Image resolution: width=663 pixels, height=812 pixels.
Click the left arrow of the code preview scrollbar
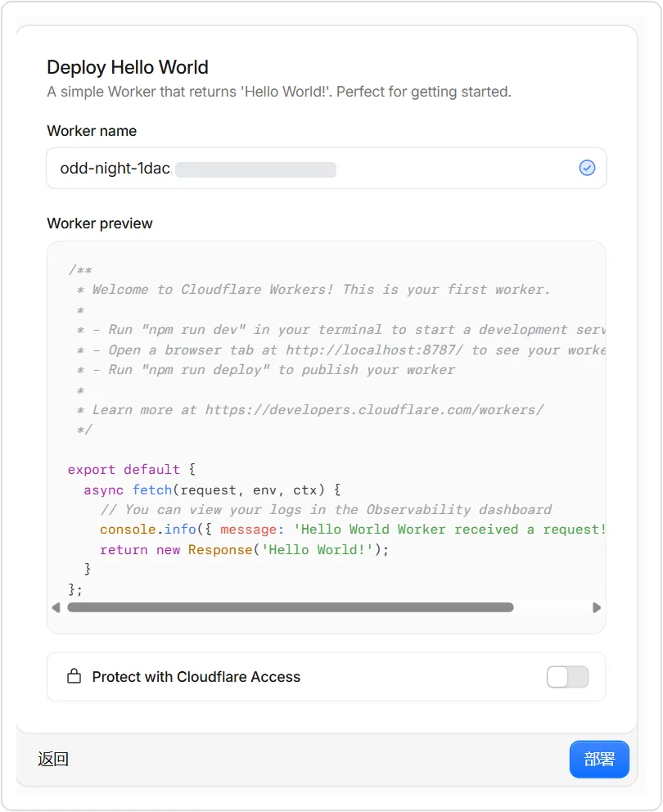[x=56, y=607]
